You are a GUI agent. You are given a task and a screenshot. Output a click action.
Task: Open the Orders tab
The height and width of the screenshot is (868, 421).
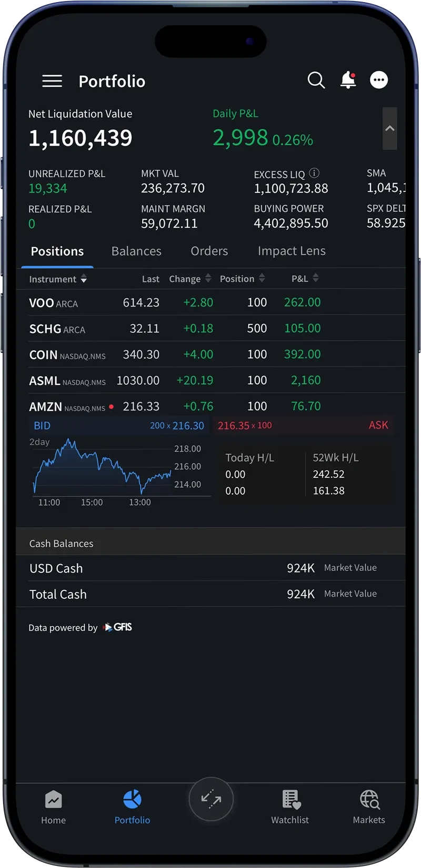(x=209, y=251)
